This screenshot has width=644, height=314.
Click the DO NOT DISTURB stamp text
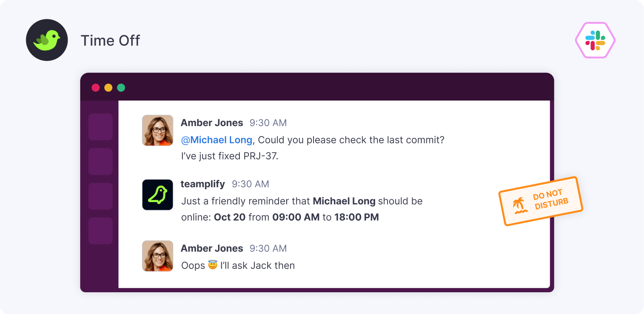pyautogui.click(x=550, y=199)
